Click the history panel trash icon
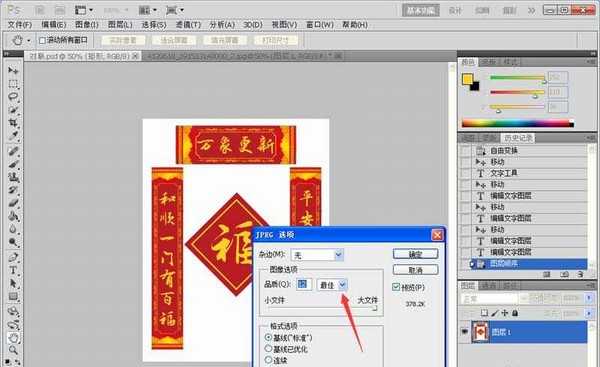The image size is (600, 367). [580, 274]
